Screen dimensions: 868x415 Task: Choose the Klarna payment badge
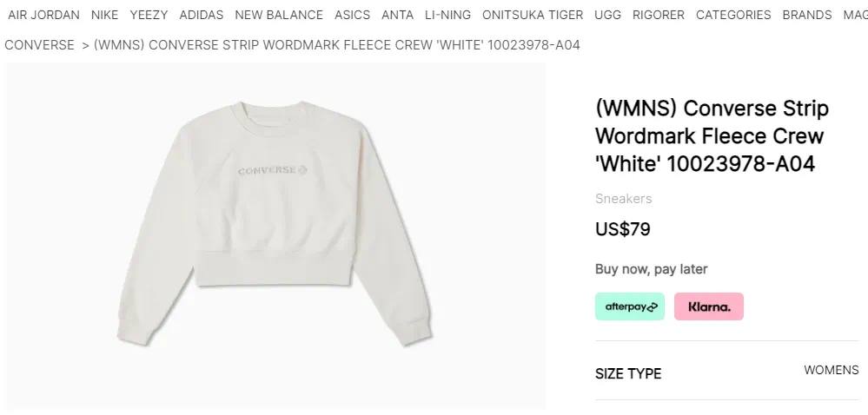click(x=709, y=306)
